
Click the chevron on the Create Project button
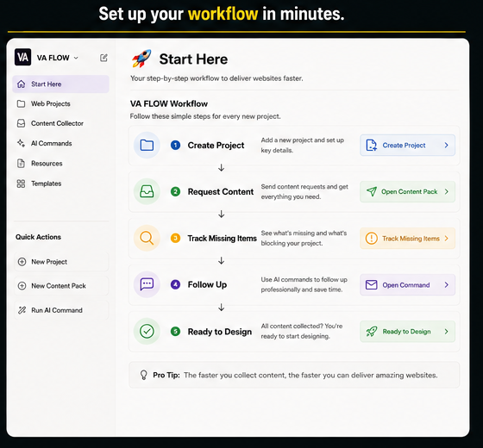(x=447, y=146)
